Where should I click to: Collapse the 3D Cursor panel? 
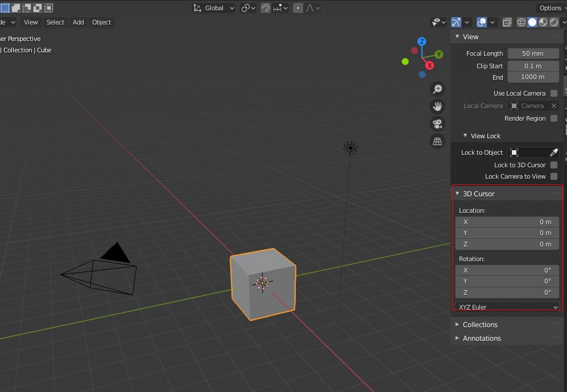[457, 193]
